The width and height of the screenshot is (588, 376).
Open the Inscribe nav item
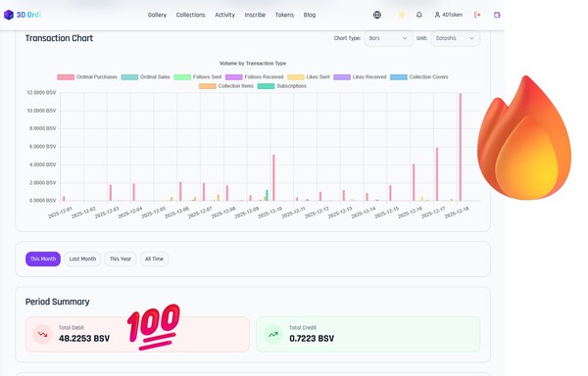pos(255,15)
